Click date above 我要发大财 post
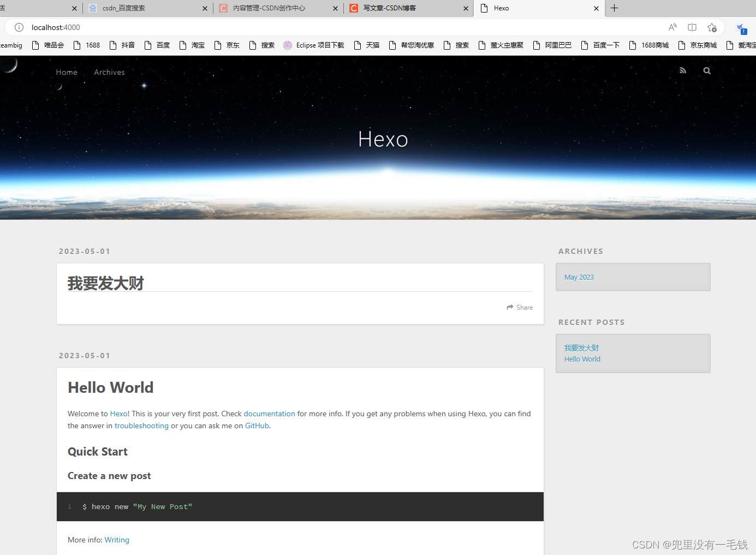Viewport: 756px width, 555px height. point(85,251)
